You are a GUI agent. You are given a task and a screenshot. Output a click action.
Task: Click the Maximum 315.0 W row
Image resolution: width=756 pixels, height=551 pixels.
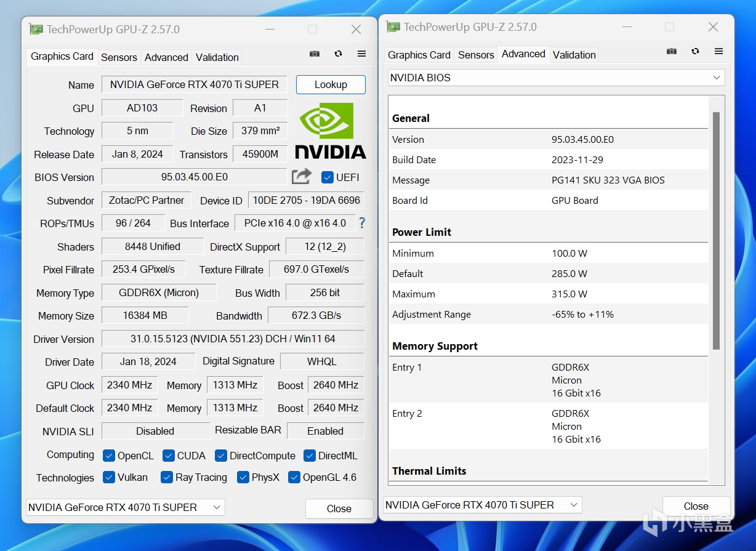(549, 294)
